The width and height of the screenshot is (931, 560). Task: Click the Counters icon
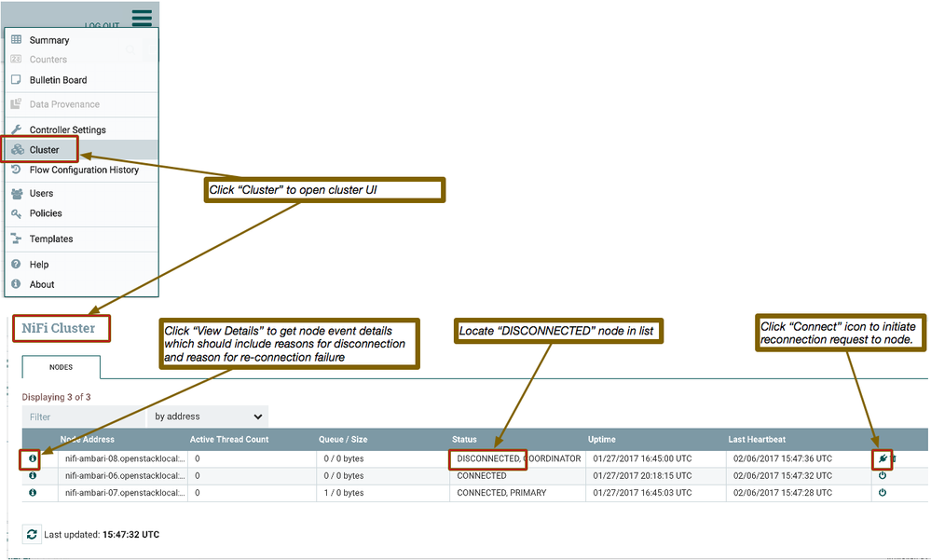[x=16, y=59]
